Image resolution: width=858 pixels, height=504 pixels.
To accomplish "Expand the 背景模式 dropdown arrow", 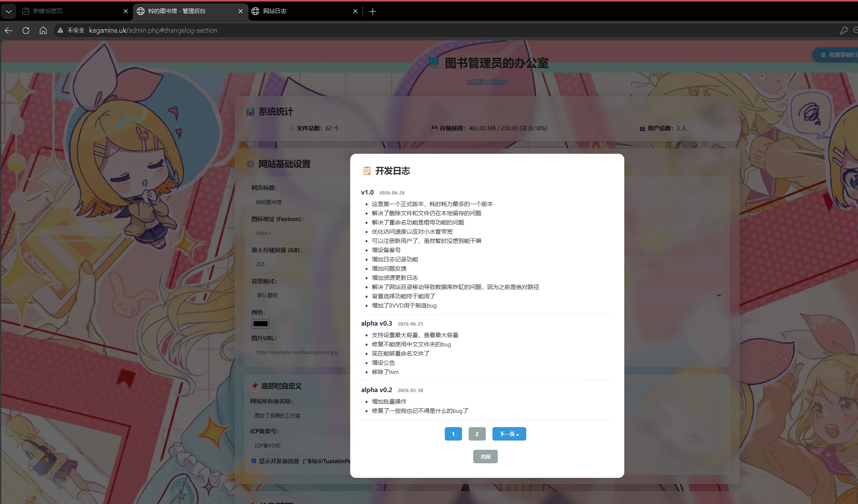I will [x=719, y=295].
